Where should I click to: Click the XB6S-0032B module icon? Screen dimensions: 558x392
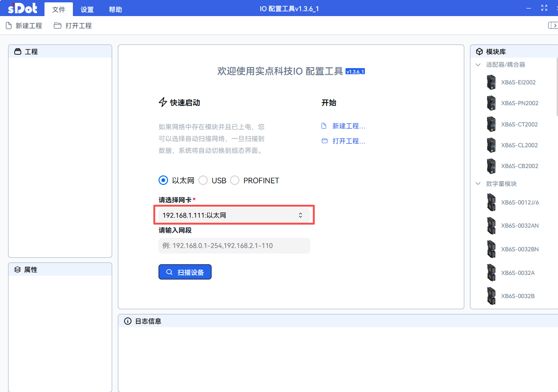(x=491, y=296)
